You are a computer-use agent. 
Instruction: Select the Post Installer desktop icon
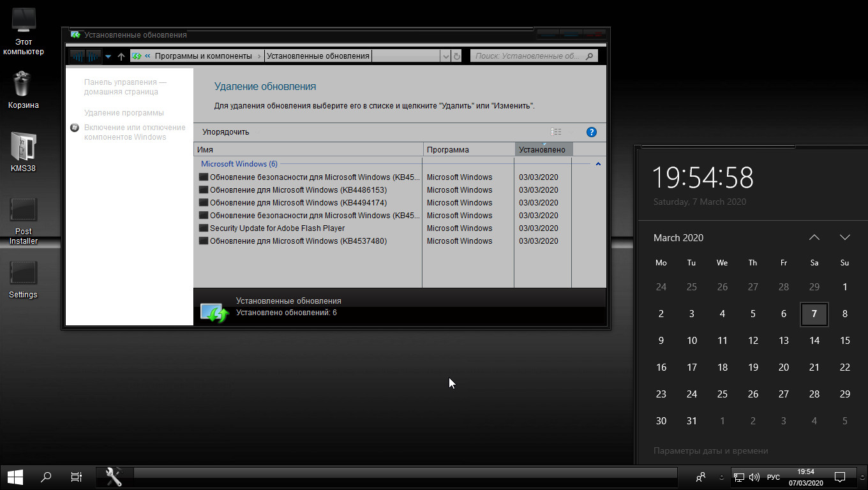(23, 221)
